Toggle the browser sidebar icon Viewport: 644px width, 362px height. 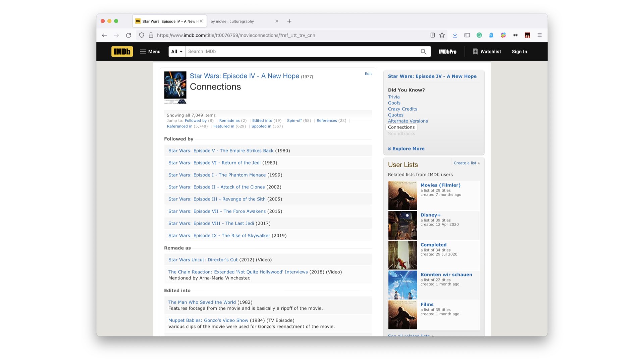point(467,35)
